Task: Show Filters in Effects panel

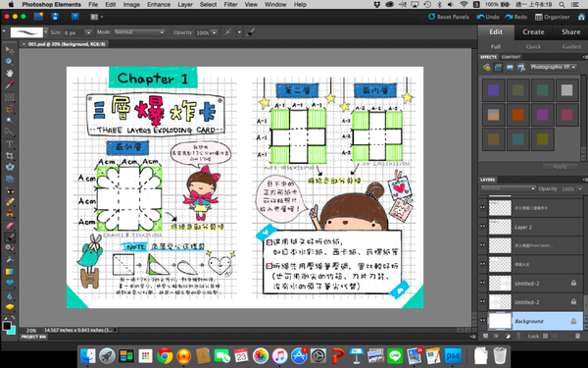Action: click(x=487, y=68)
